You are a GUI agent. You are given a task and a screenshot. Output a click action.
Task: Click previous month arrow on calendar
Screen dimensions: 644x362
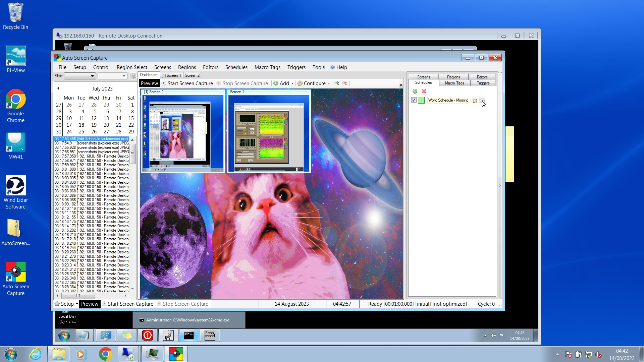58,88
